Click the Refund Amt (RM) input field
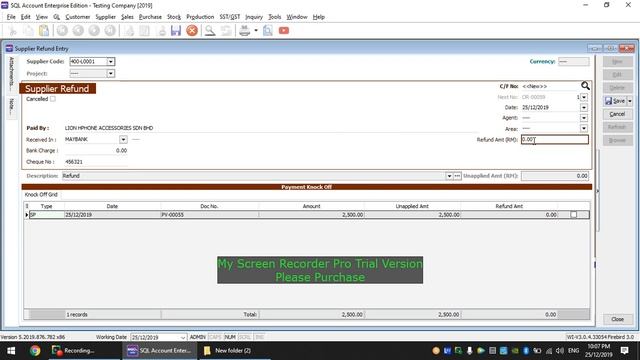This screenshot has height=360, width=640. 555,140
